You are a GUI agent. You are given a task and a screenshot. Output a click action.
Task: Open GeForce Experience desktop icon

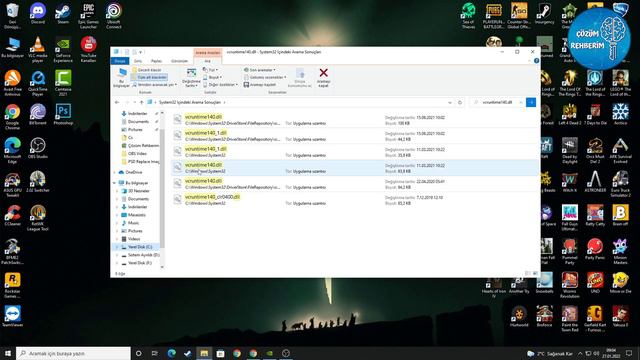tap(63, 50)
